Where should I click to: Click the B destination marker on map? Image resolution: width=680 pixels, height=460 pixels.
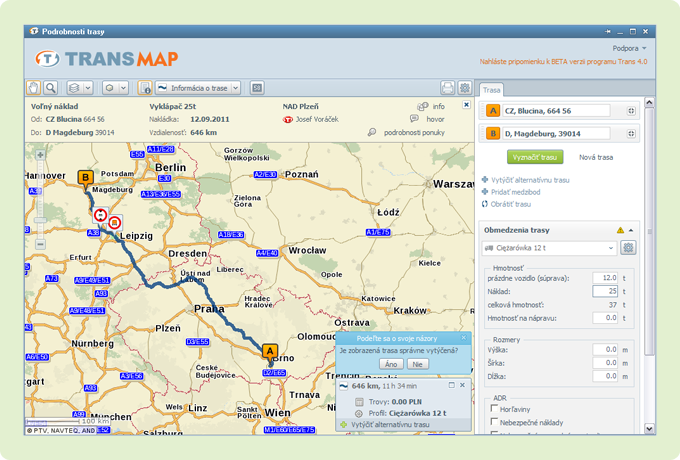[x=85, y=179]
